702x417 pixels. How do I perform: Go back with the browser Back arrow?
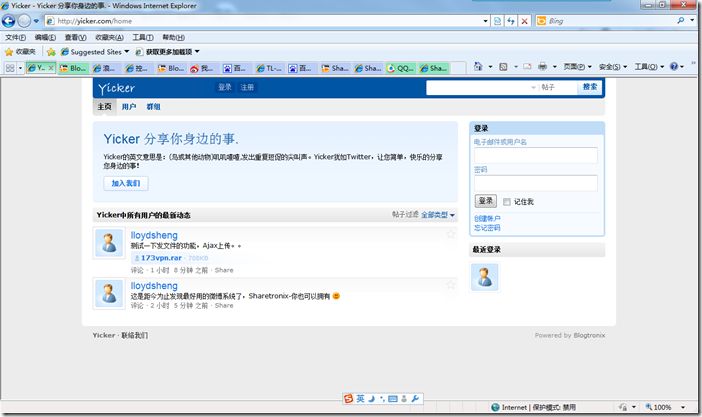click(x=9, y=21)
